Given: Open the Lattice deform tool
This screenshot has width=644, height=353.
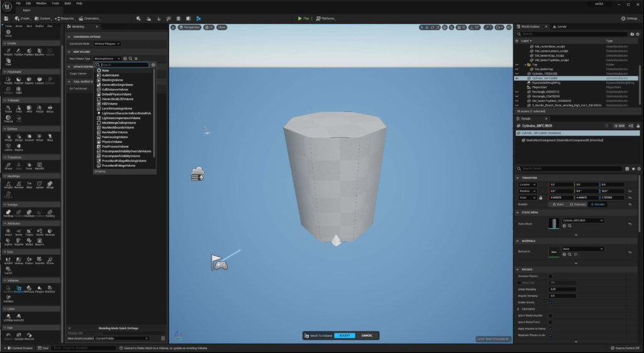Looking at the screenshot, I should (x=8, y=147).
